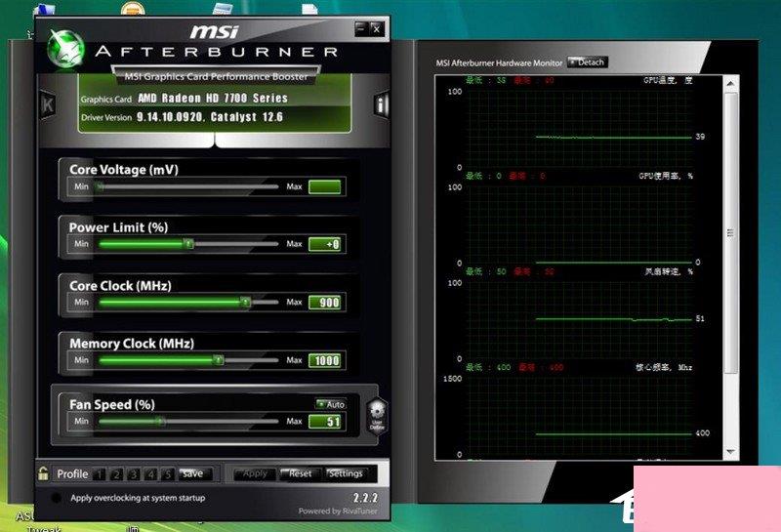Image resolution: width=781 pixels, height=532 pixels.
Task: Click the Power Limit slider handle
Action: coord(188,244)
